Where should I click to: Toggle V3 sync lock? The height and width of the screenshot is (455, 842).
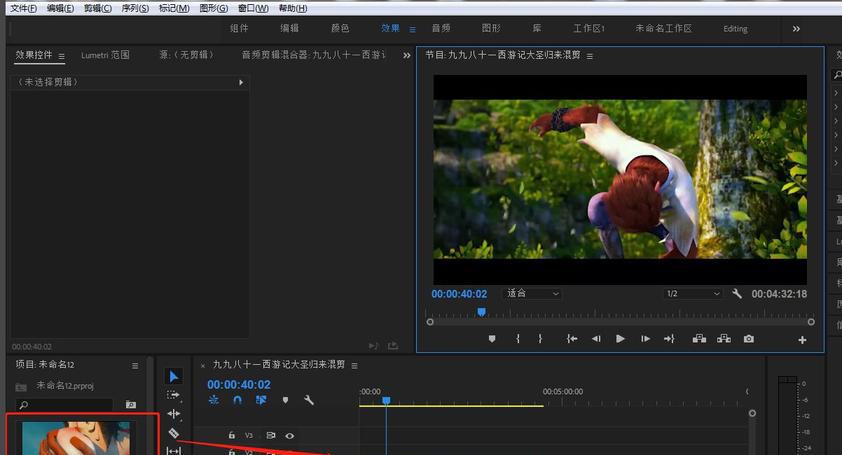pyautogui.click(x=271, y=436)
